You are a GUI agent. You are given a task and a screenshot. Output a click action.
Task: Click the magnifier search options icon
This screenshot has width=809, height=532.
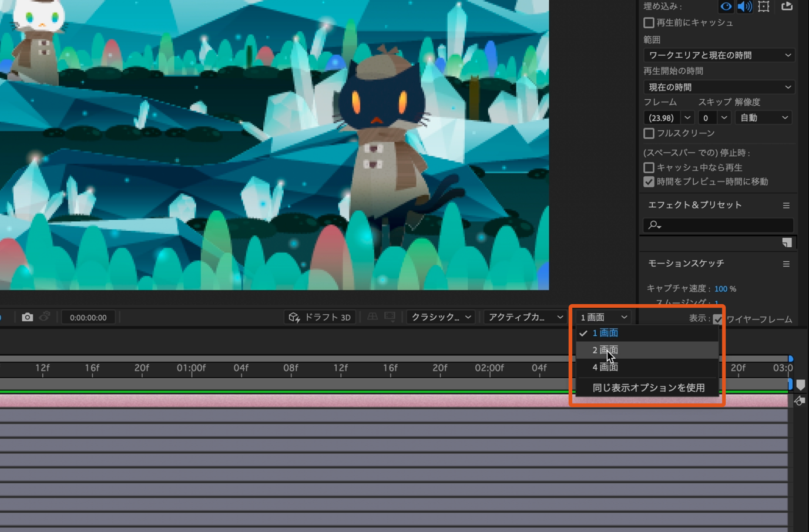pyautogui.click(x=654, y=225)
